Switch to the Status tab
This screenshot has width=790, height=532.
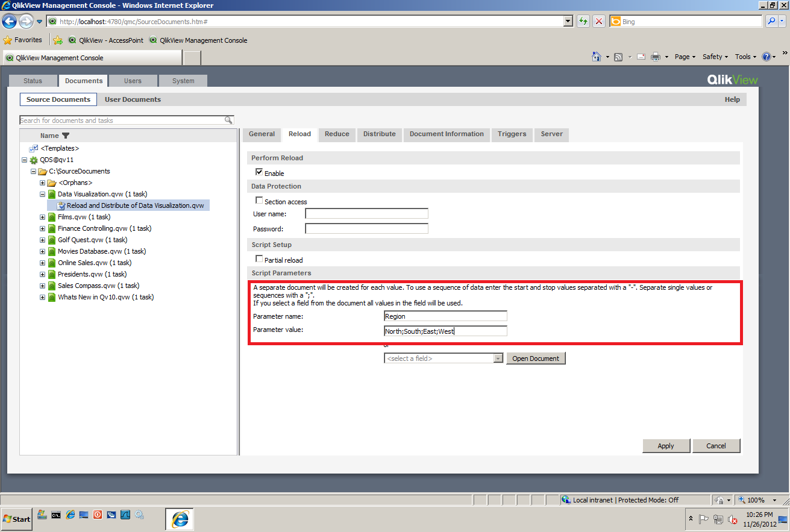click(33, 81)
